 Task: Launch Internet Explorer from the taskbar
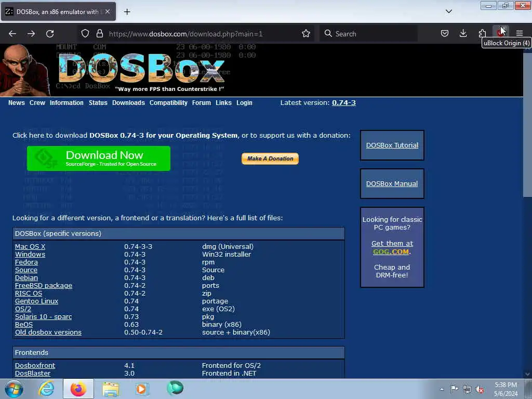click(46, 389)
